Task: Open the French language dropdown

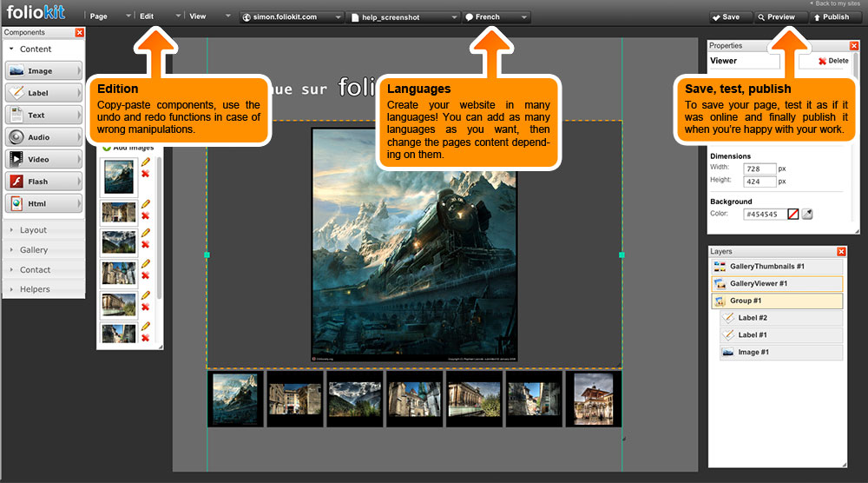Action: click(496, 17)
